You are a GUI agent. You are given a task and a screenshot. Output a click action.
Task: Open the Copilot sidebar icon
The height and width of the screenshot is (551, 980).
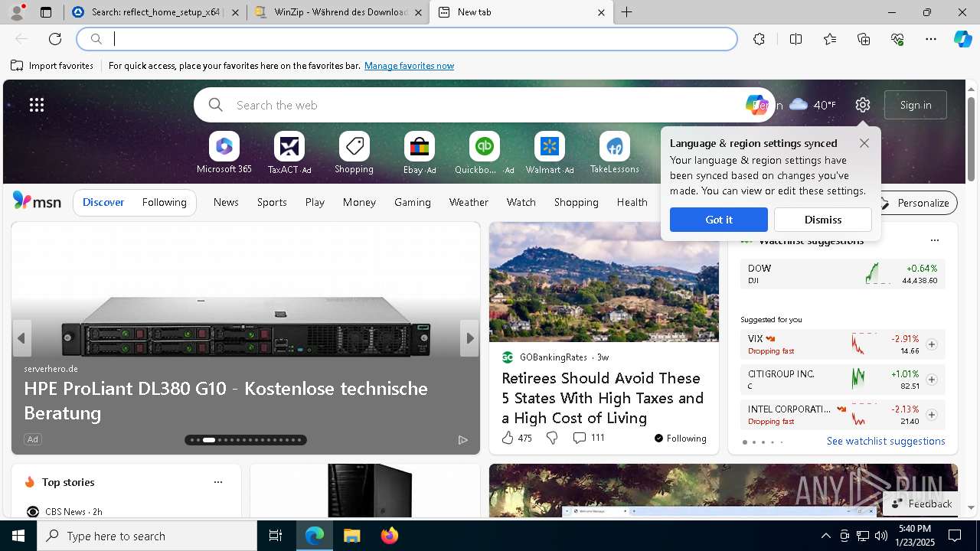click(x=963, y=39)
